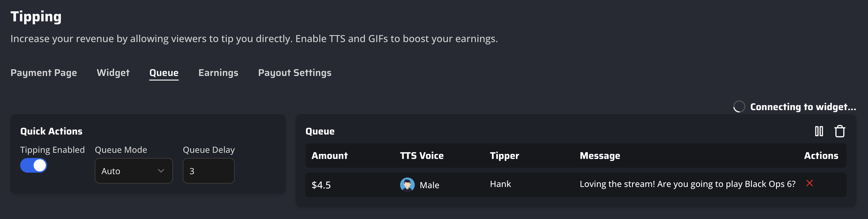Click the Tipper column header

[504, 156]
